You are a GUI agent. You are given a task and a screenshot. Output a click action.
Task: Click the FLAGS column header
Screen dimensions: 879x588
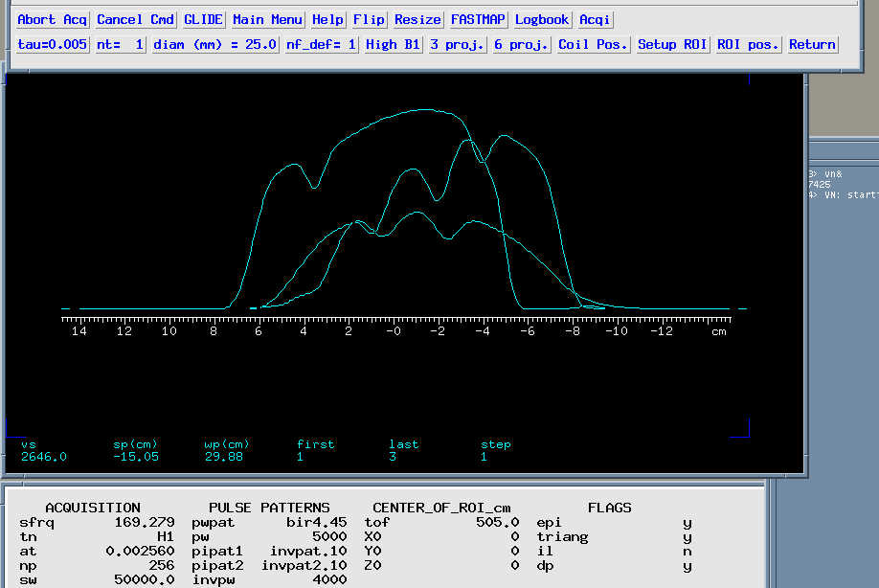pyautogui.click(x=609, y=508)
